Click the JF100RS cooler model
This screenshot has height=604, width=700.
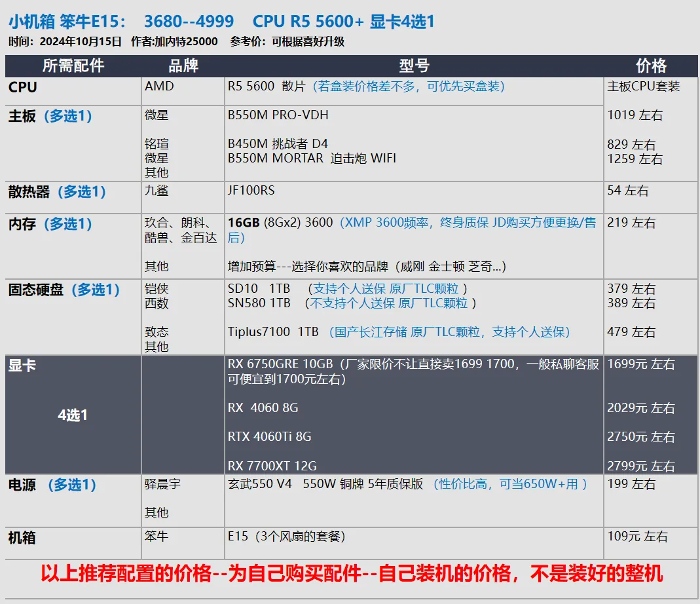coord(251,191)
